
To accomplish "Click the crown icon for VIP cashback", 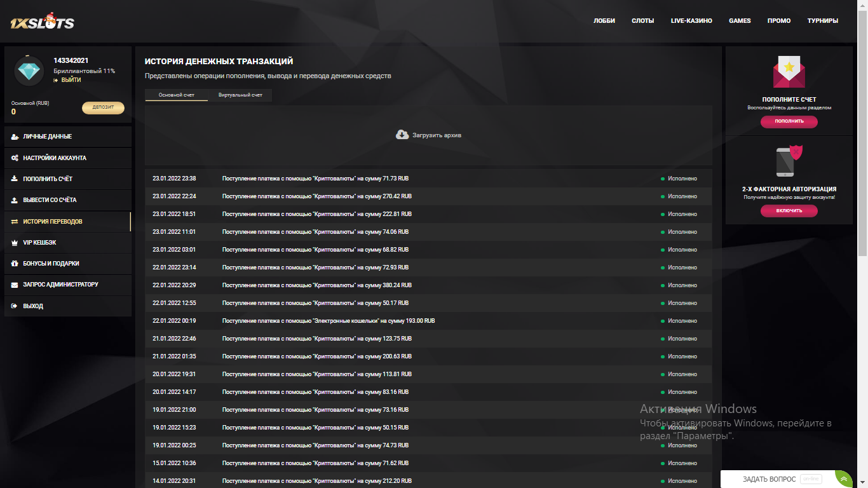I will tap(15, 243).
